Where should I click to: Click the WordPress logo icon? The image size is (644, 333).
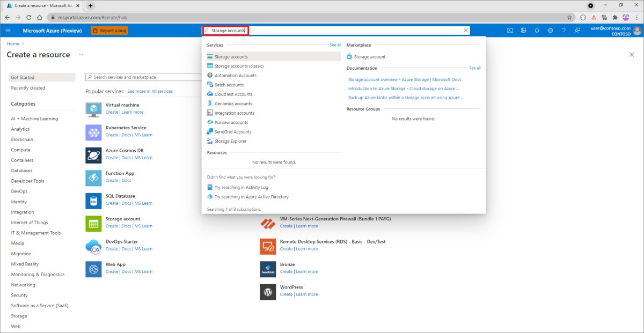(268, 292)
